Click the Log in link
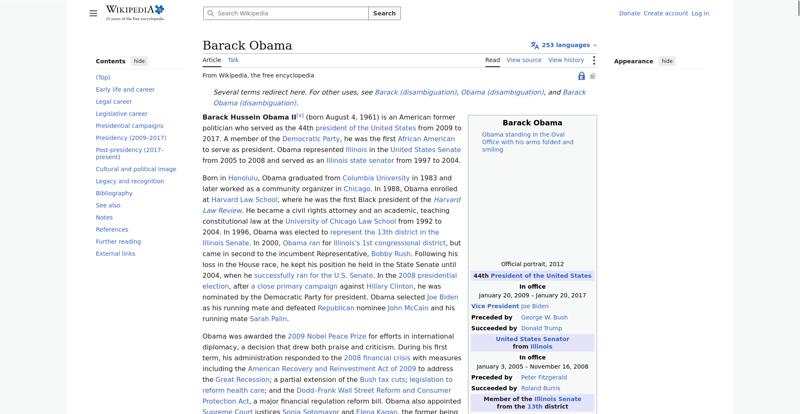Viewport: 800px width, 414px height. coord(700,13)
